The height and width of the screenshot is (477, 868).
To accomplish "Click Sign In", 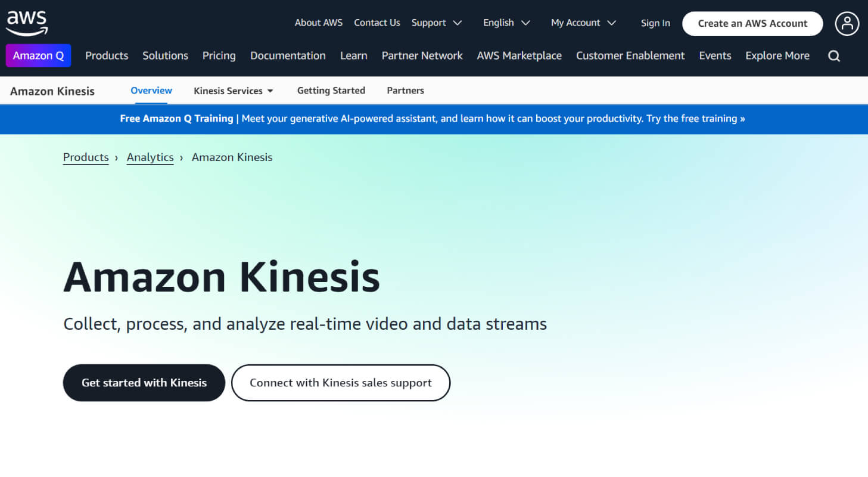I will (x=655, y=23).
